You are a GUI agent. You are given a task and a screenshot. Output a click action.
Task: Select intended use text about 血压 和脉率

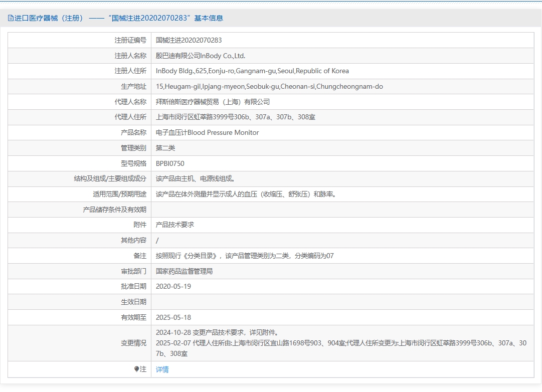pyautogui.click(x=246, y=194)
